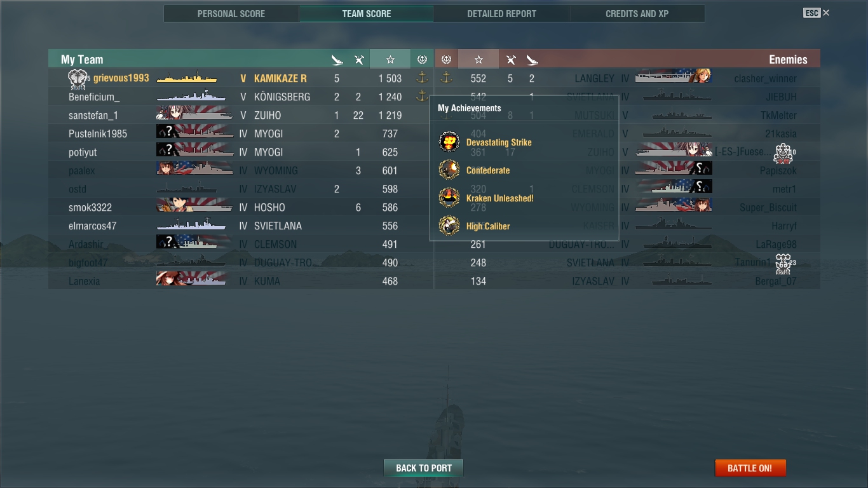Select player sanstefan_1 row
This screenshot has width=868, height=488.
(241, 115)
